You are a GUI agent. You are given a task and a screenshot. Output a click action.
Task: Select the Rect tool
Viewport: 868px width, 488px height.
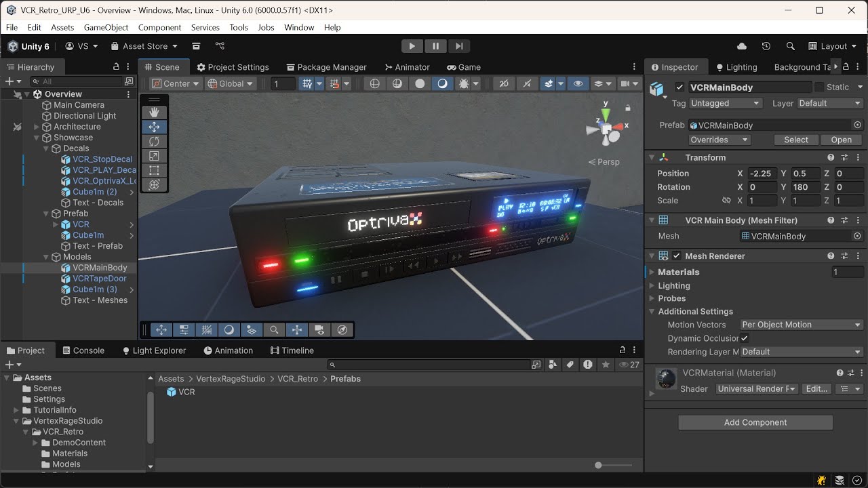click(x=154, y=170)
